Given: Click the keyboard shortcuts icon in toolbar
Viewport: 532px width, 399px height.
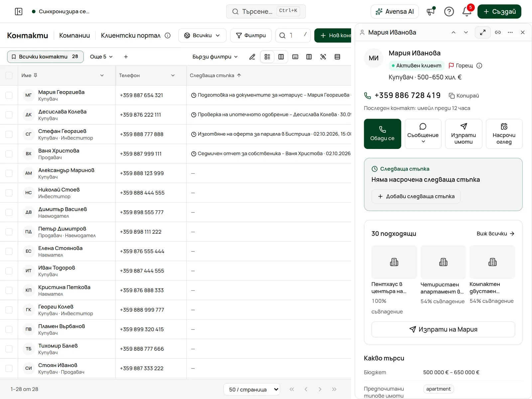Looking at the screenshot, I should [x=295, y=57].
